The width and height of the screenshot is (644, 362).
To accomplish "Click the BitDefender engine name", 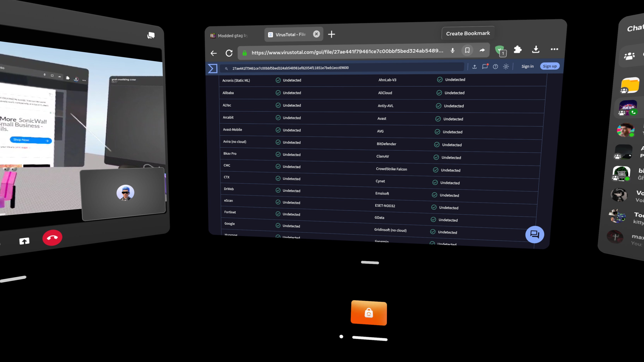I will (386, 144).
